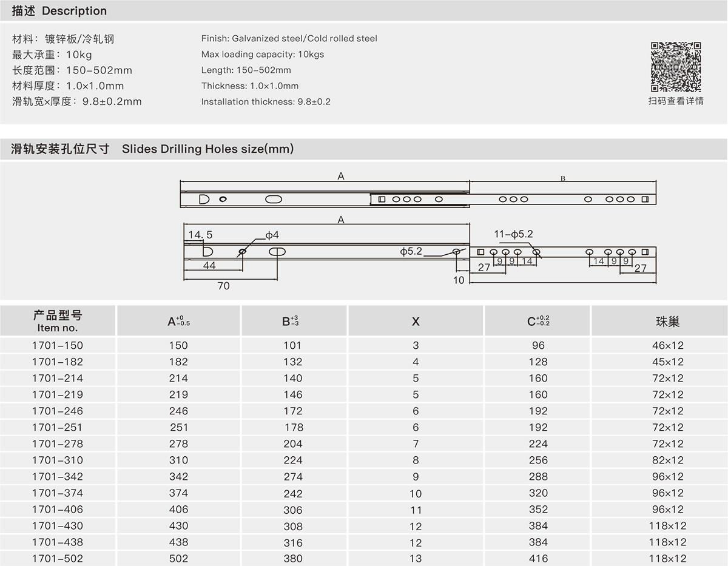728x566 pixels.
Task: Click C value '256' in 1701-310 row
Action: coord(538,460)
